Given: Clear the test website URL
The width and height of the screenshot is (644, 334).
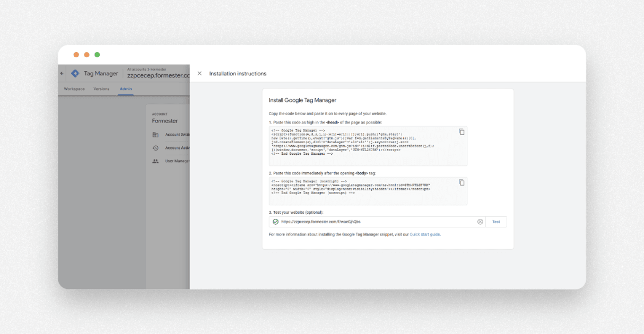Looking at the screenshot, I should click(x=480, y=222).
